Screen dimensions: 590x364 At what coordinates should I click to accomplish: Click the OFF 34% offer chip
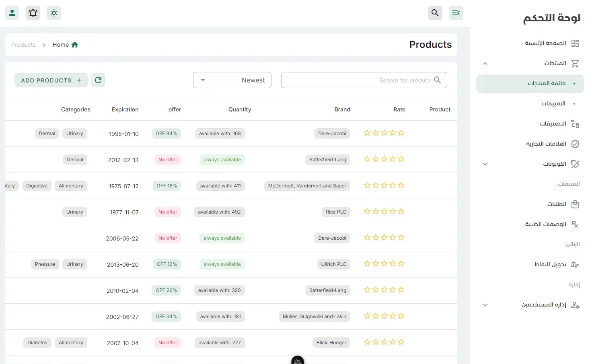click(166, 317)
